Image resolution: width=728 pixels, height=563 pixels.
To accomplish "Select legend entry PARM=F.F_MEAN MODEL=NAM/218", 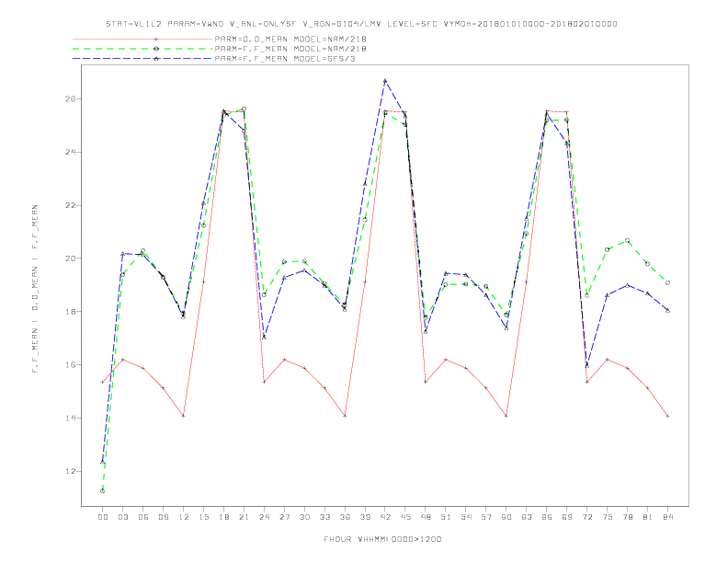I will (290, 49).
